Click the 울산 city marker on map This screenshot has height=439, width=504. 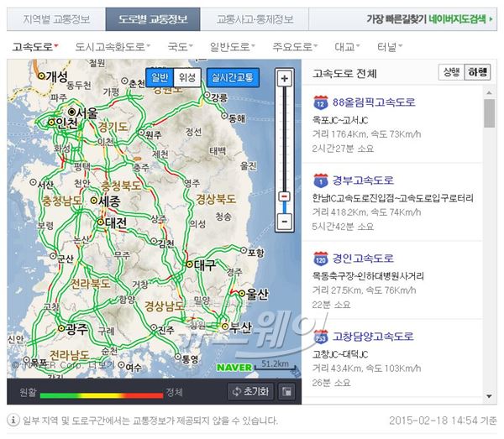coord(242,293)
